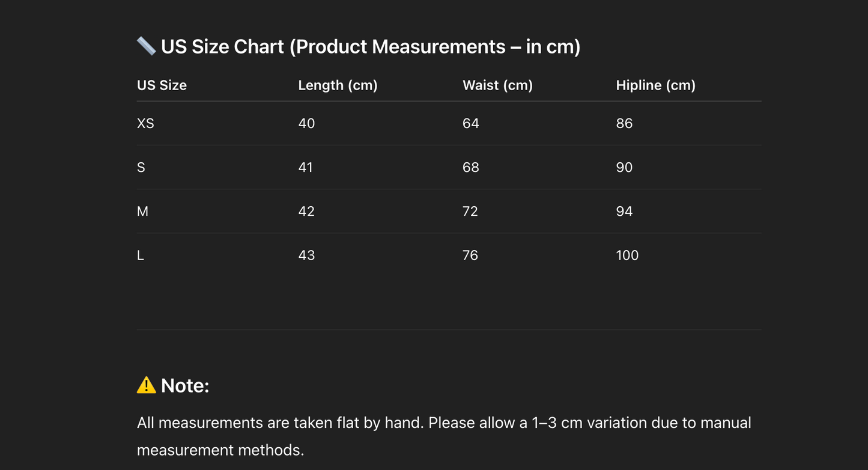The height and width of the screenshot is (470, 868).
Task: Click the Hipline (cm) column header
Action: [x=655, y=85]
